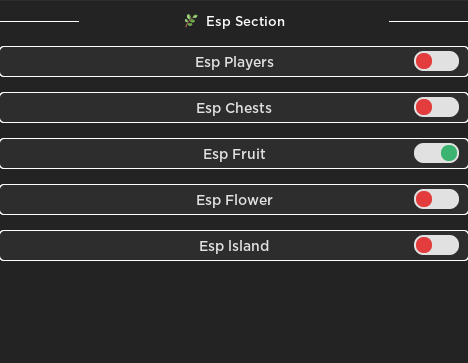Click the gray track of Esp Island switch
468x363 pixels.
pos(446,245)
